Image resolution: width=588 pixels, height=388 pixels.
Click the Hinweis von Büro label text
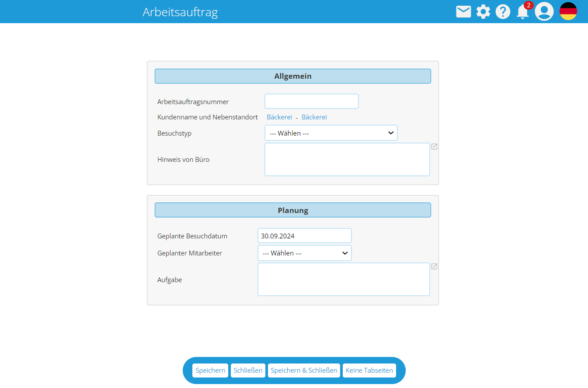(184, 160)
